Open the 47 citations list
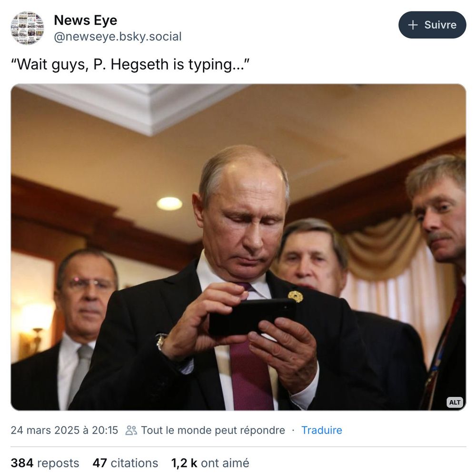The height and width of the screenshot is (476, 476). (x=126, y=463)
